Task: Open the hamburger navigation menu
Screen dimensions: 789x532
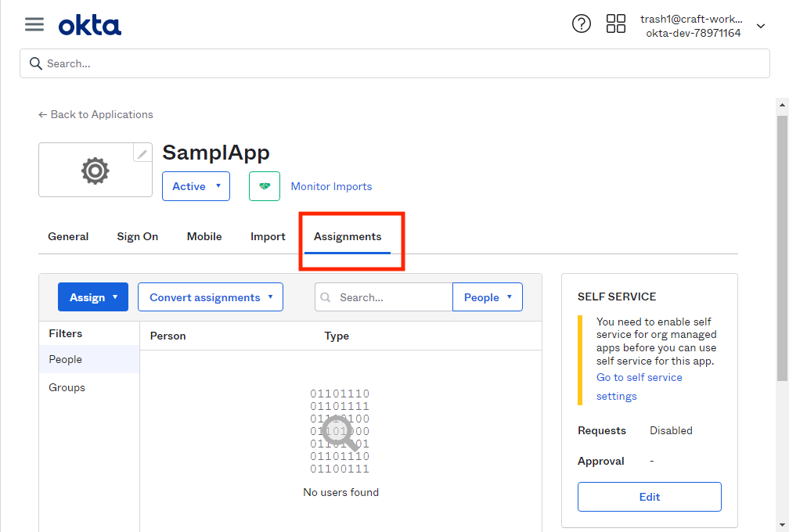Action: click(x=34, y=24)
